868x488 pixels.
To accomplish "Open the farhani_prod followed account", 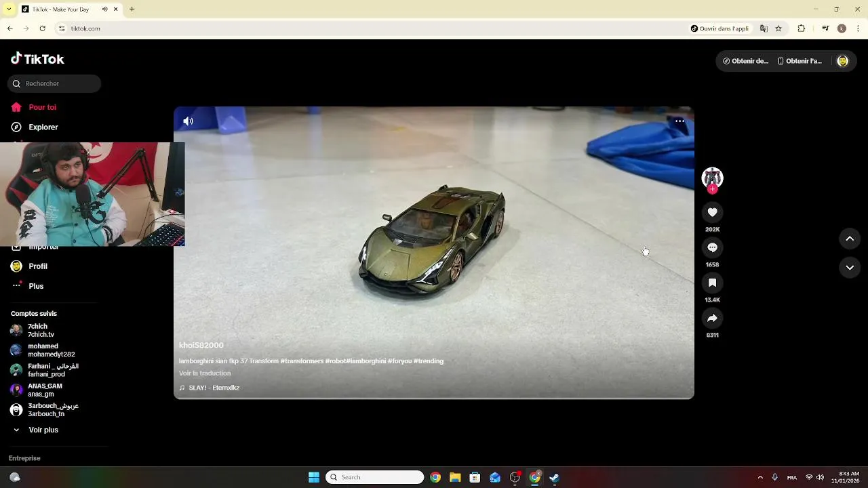I will (x=45, y=370).
